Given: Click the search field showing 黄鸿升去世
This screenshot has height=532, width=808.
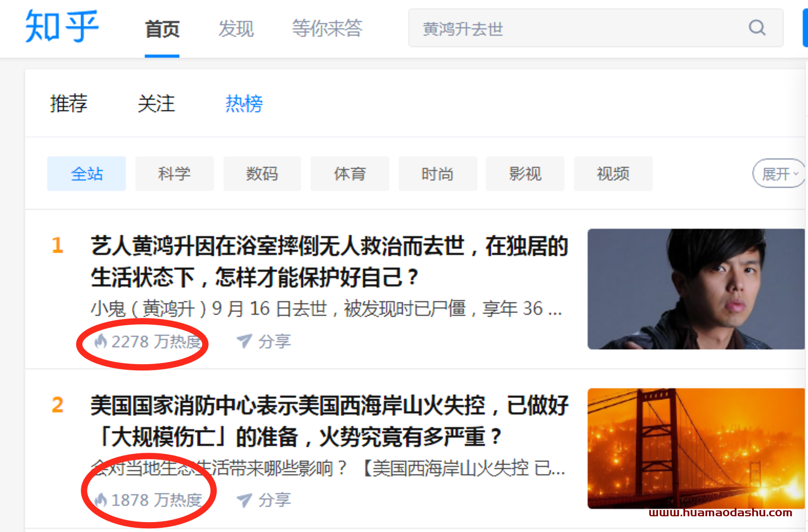Looking at the screenshot, I should [x=596, y=28].
